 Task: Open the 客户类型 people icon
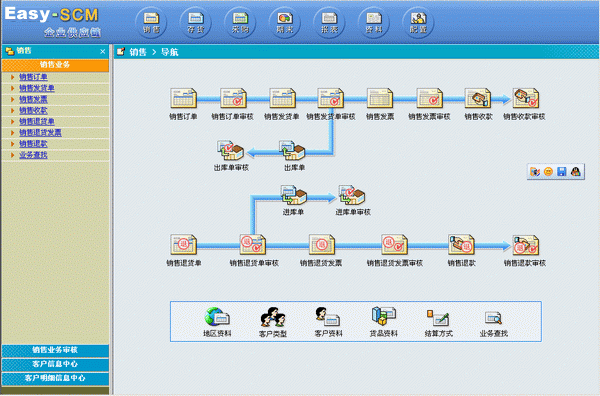[273, 317]
